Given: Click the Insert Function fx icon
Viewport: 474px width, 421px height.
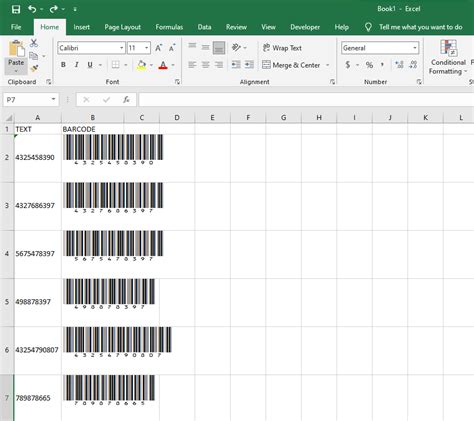Looking at the screenshot, I should [x=126, y=99].
